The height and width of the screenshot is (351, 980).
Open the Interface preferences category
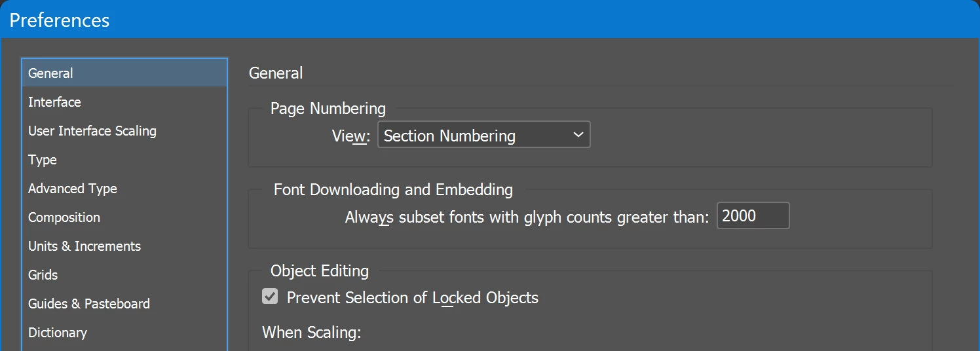pyautogui.click(x=124, y=102)
